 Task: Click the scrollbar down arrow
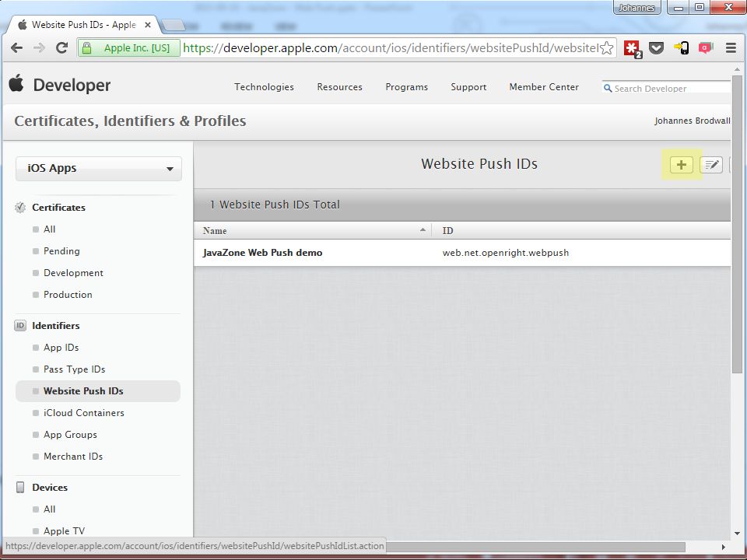737,533
